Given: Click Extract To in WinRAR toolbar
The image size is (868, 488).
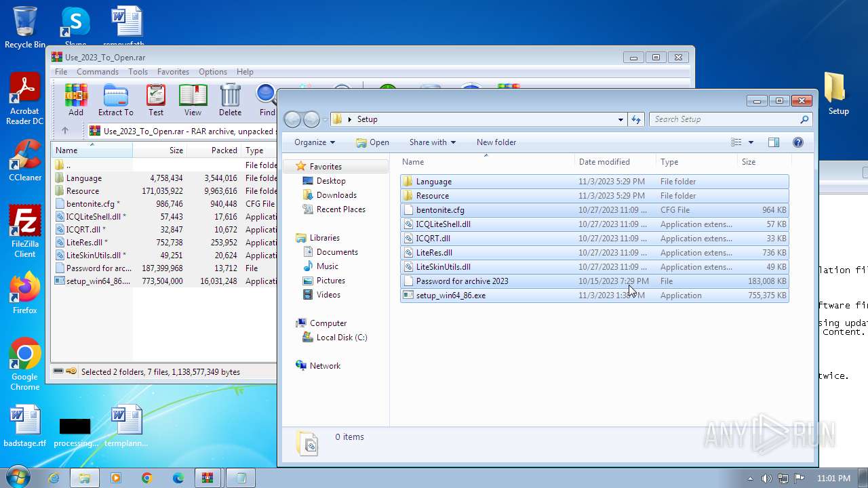Looking at the screenshot, I should pos(115,100).
